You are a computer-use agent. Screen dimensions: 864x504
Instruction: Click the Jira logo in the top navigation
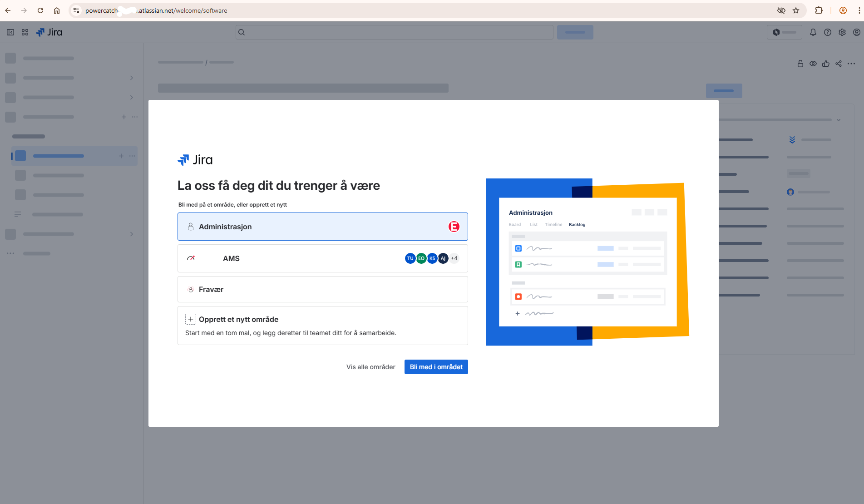tap(49, 32)
